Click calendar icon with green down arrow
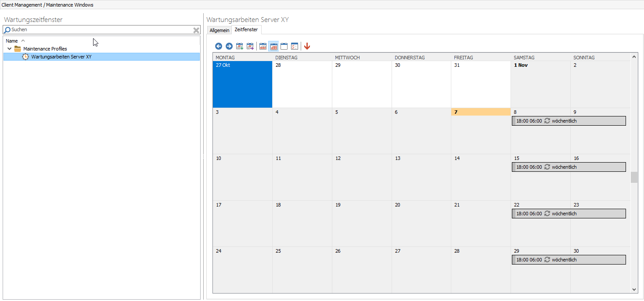The image size is (644, 301). pos(240,46)
